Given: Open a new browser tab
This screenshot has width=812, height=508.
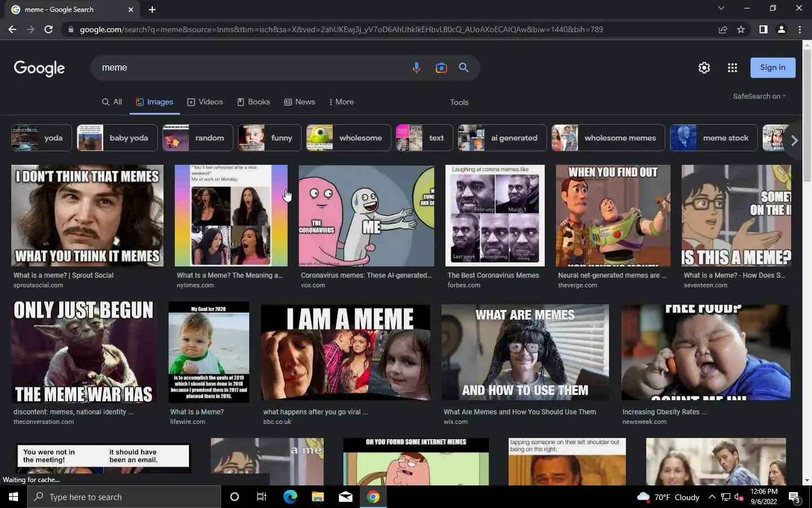Looking at the screenshot, I should [x=152, y=10].
